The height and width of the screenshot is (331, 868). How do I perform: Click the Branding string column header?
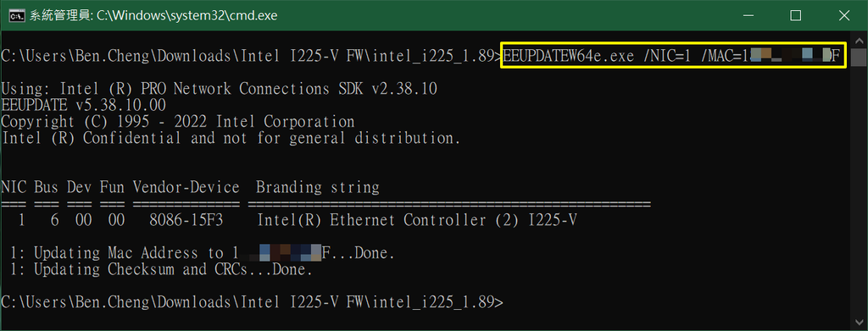[318, 188]
